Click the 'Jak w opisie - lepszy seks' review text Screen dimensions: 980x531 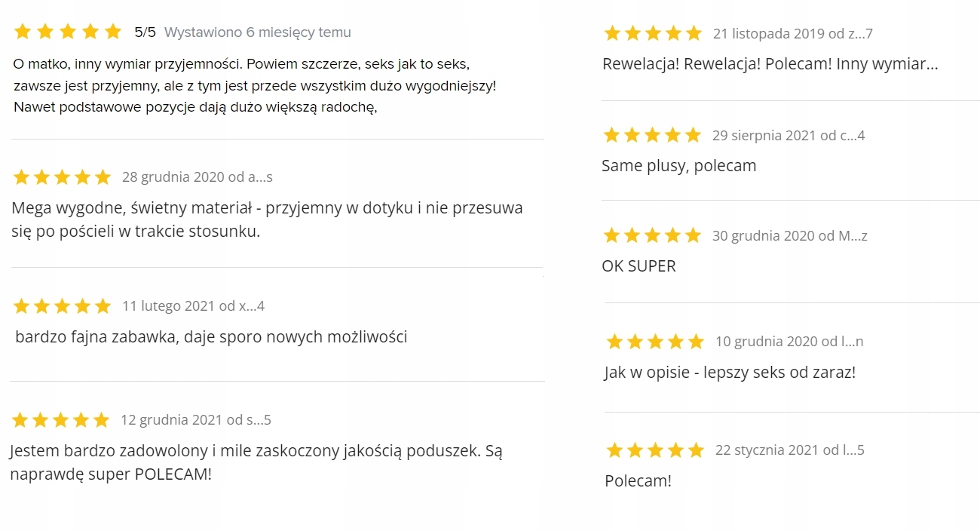tap(729, 373)
